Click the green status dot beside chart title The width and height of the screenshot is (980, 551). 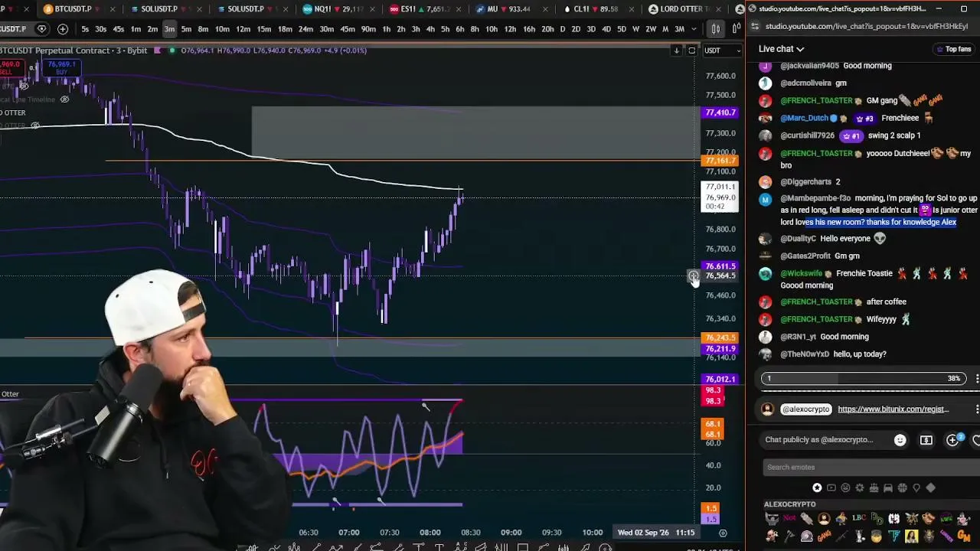(x=172, y=51)
